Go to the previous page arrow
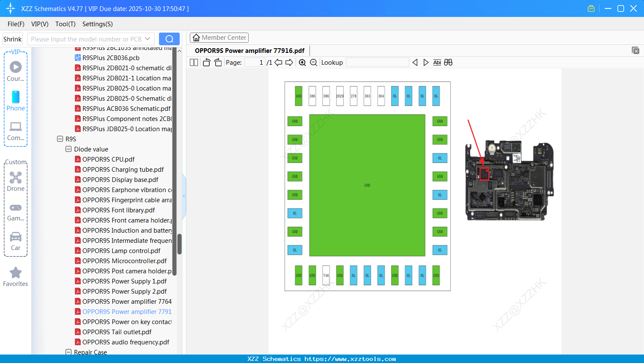The image size is (644, 363). coord(278,63)
